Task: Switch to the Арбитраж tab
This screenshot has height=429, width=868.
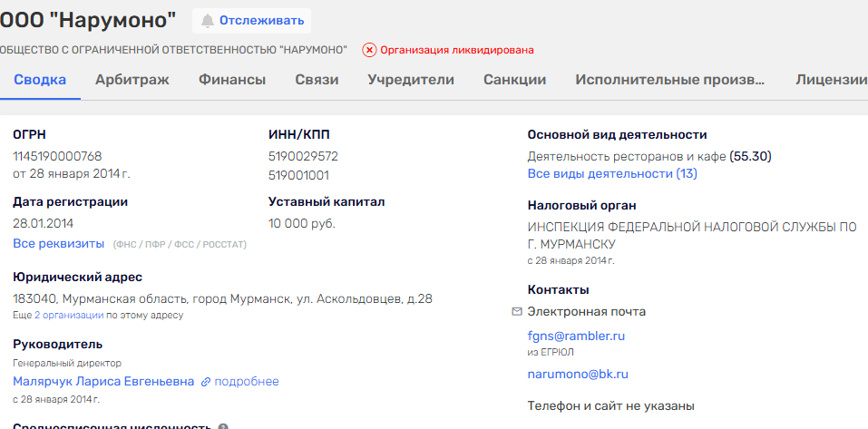Action: coord(132,80)
